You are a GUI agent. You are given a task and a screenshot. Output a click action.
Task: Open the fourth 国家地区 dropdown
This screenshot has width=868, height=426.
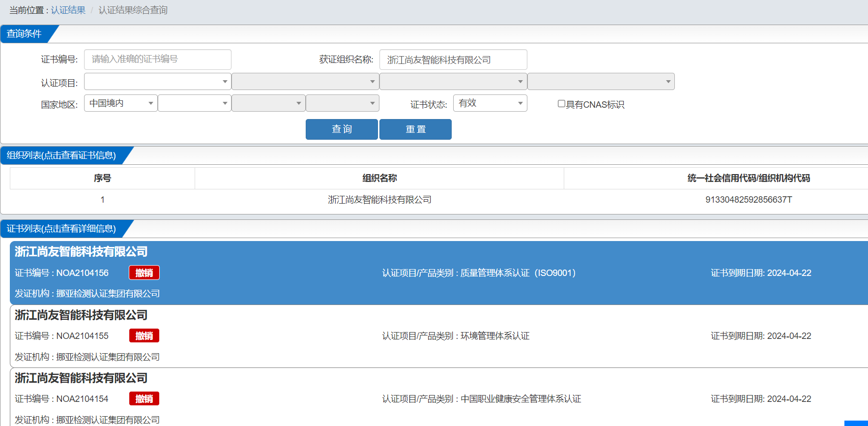click(343, 103)
